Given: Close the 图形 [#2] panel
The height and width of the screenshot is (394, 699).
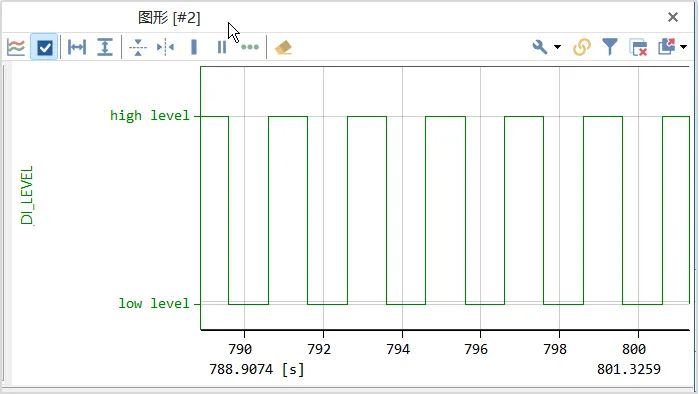Looking at the screenshot, I should 673,17.
